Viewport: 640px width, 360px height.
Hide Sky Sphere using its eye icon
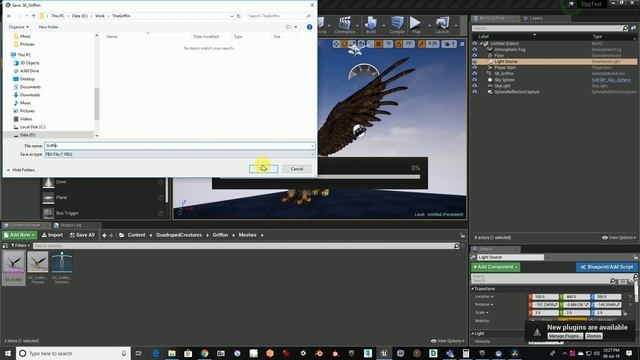coord(474,80)
